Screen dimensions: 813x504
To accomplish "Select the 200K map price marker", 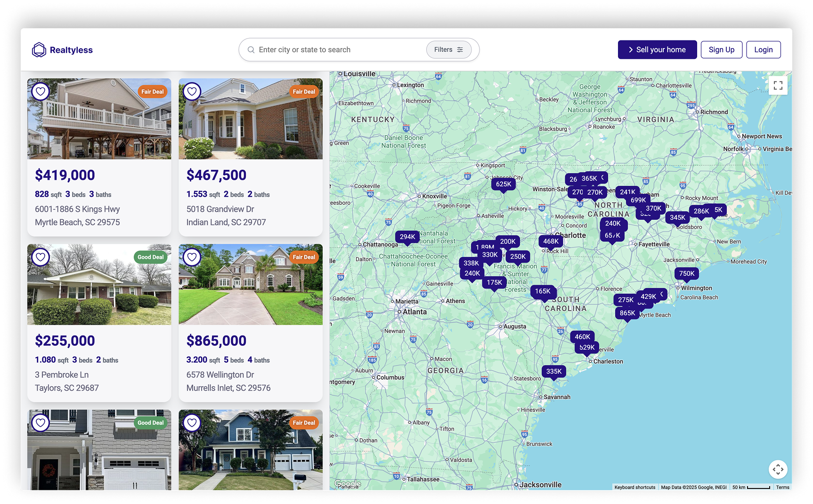I will [508, 242].
